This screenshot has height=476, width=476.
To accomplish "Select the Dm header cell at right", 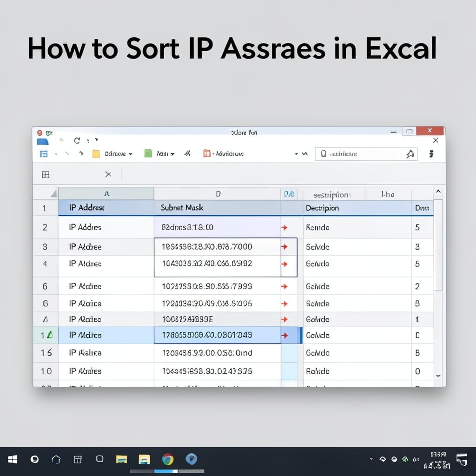I will [x=422, y=208].
